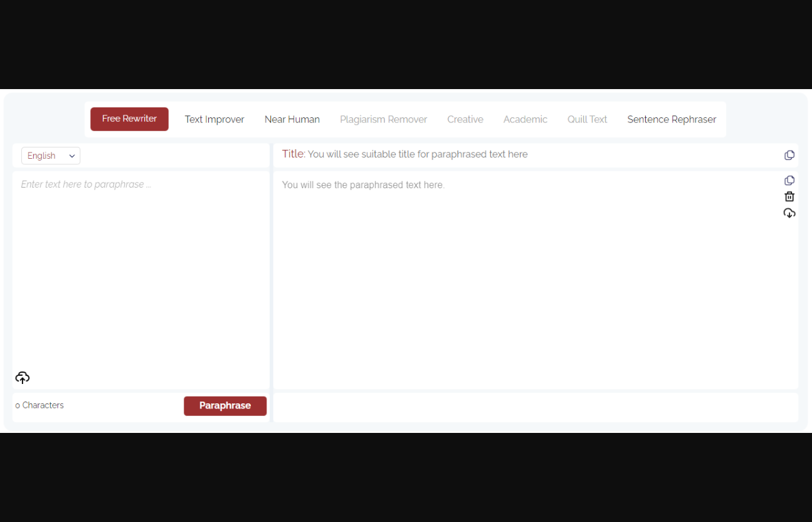This screenshot has height=522, width=812.
Task: Click the 0 Characters counter
Action: pyautogui.click(x=40, y=405)
